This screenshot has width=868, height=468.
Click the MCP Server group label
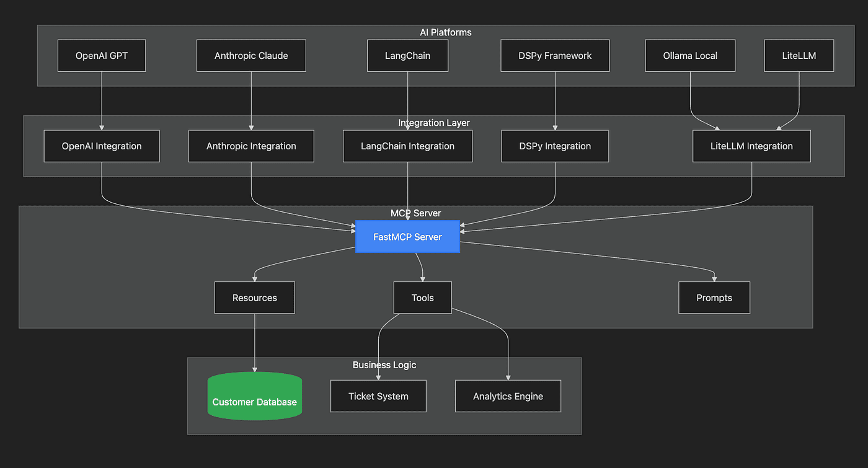[415, 213]
